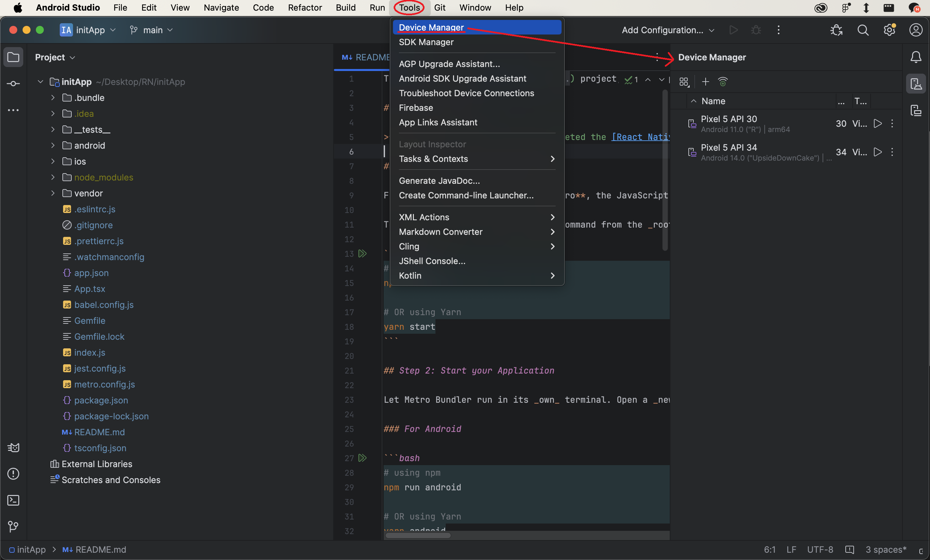Image resolution: width=930 pixels, height=560 pixels.
Task: Click the Search Everywhere magnifier icon
Action: (863, 30)
